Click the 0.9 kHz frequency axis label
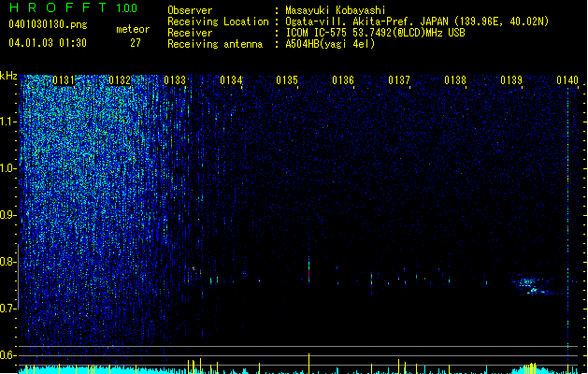 click(7, 215)
